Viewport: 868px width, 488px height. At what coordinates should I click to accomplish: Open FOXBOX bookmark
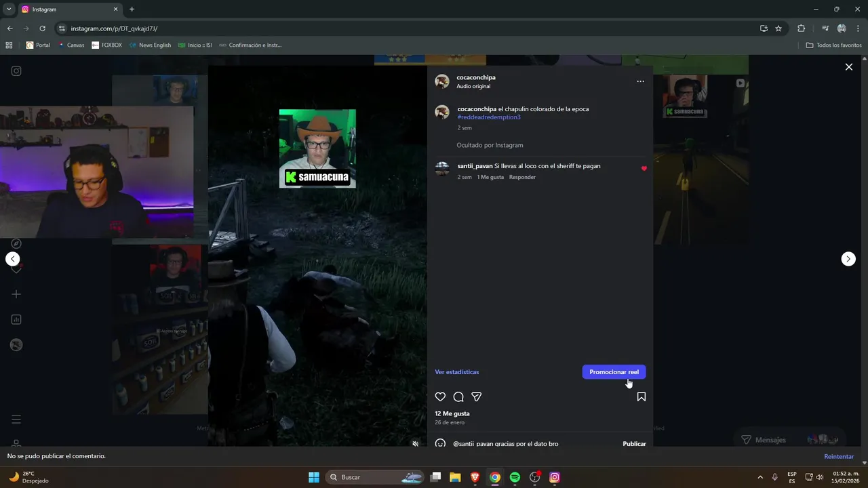[107, 45]
